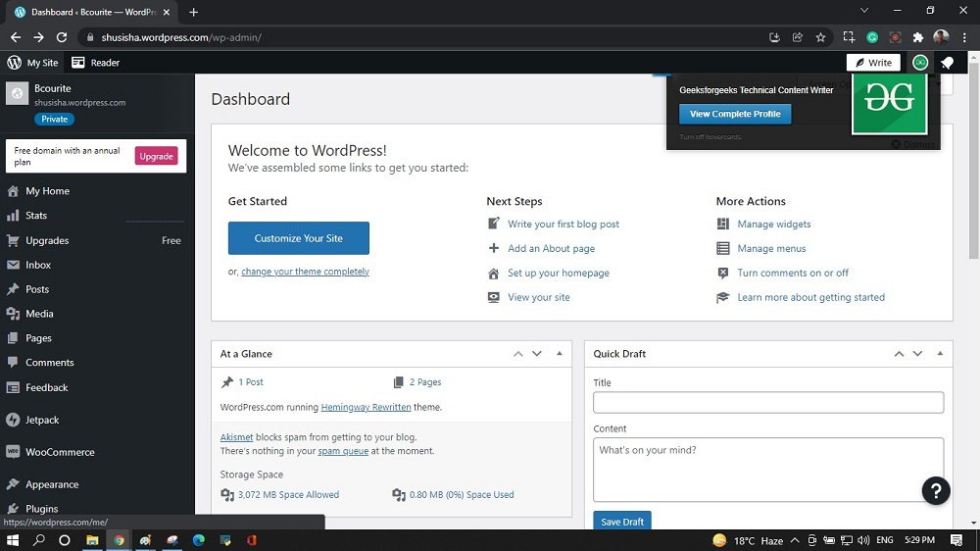This screenshot has width=980, height=551.
Task: Click 3,072 MB Space Allowed link
Action: click(288, 495)
